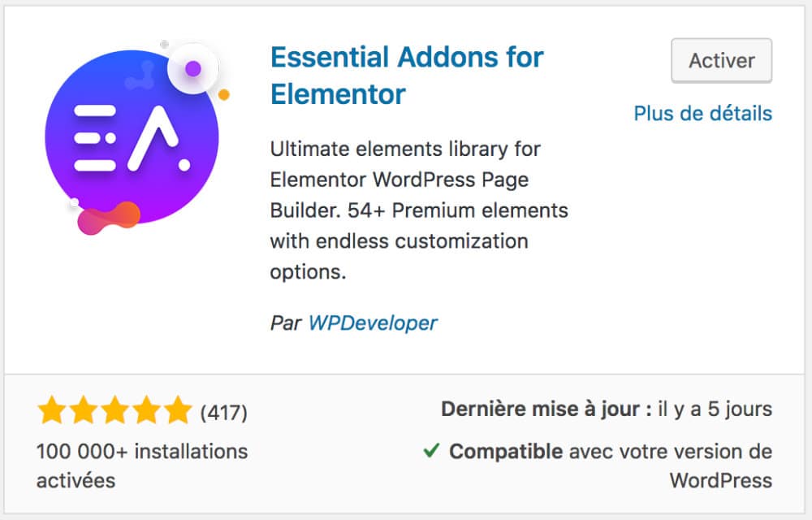Click the fourth rating star
812x520 pixels.
[148, 411]
